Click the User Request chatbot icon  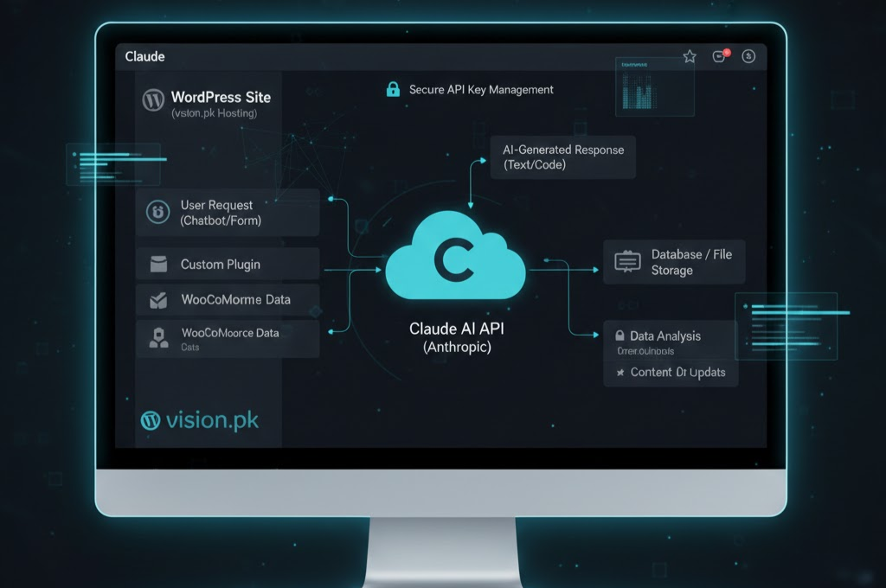tap(157, 213)
